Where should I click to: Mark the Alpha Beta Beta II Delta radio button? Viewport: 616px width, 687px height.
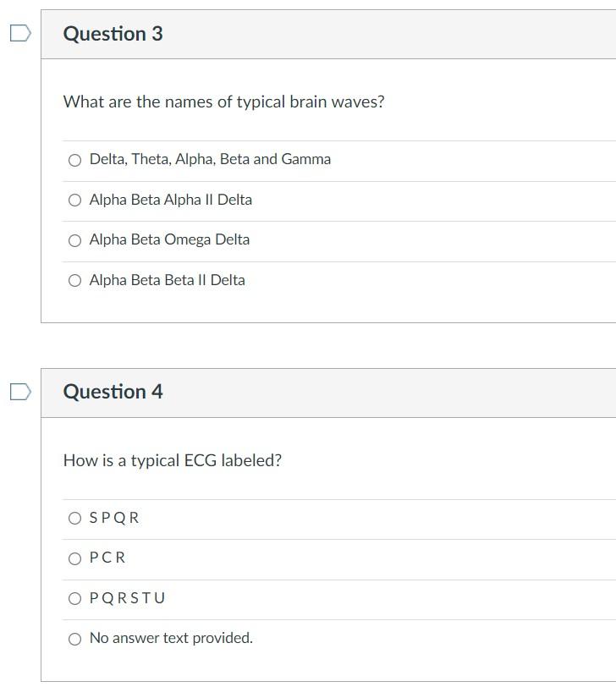coord(75,281)
